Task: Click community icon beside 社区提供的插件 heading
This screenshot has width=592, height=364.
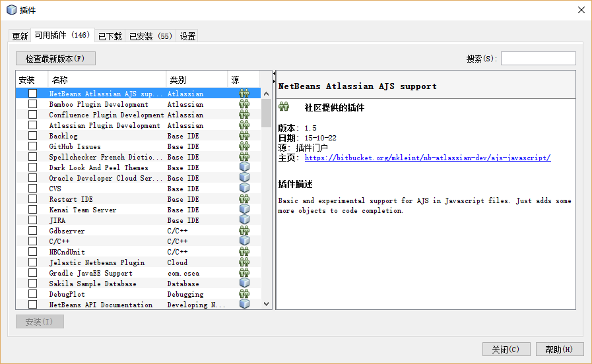Action: 284,107
